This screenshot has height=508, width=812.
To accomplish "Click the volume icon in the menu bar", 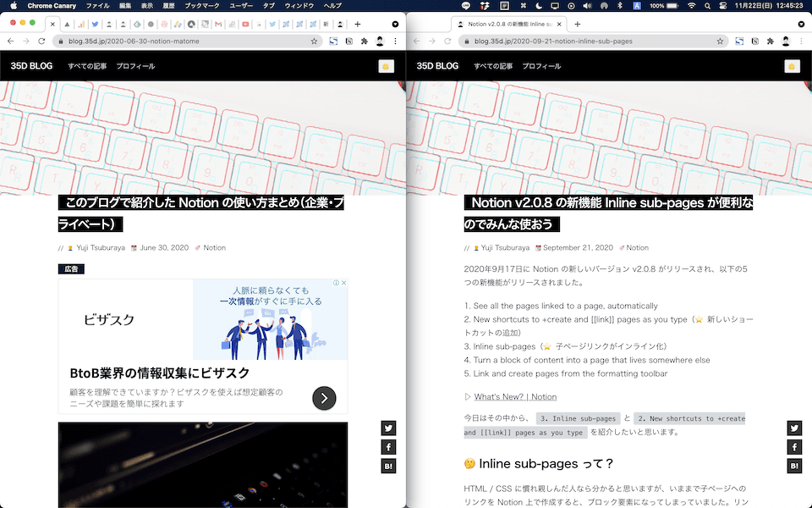I will tap(587, 6).
